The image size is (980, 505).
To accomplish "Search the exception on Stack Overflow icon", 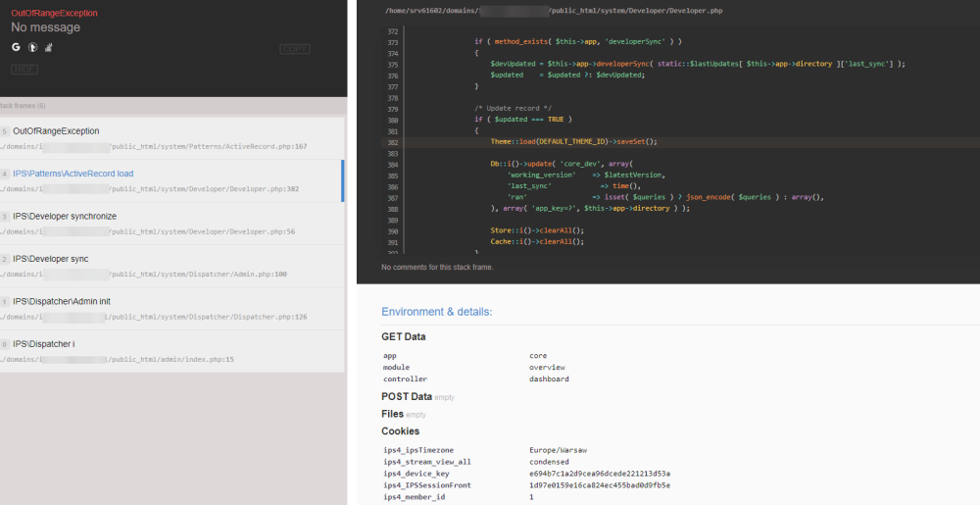I will 48,46.
